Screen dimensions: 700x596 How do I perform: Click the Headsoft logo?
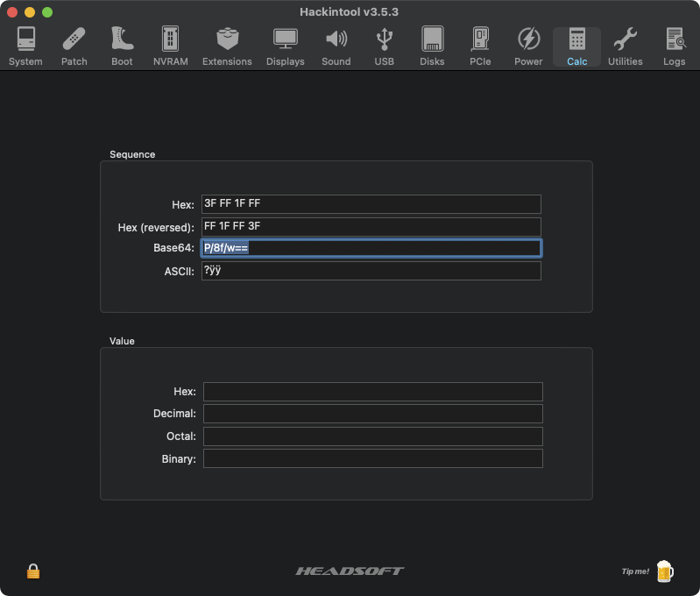350,571
